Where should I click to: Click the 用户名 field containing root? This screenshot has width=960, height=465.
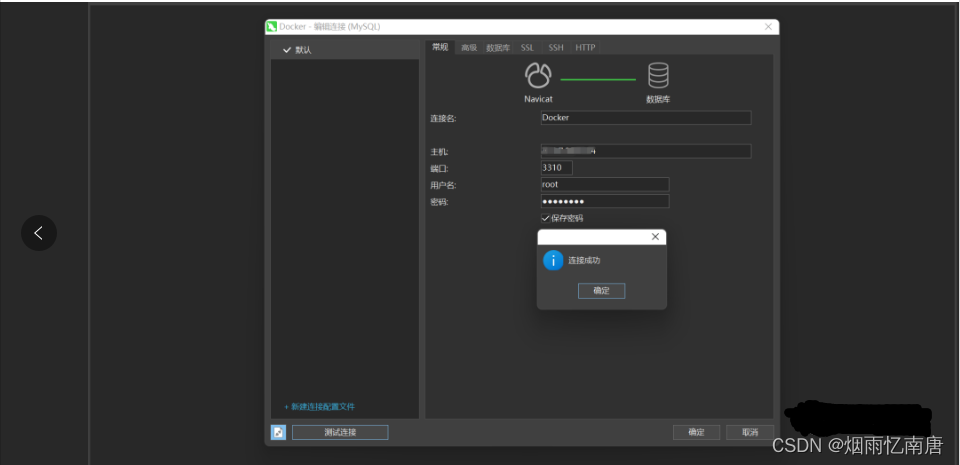pos(605,184)
